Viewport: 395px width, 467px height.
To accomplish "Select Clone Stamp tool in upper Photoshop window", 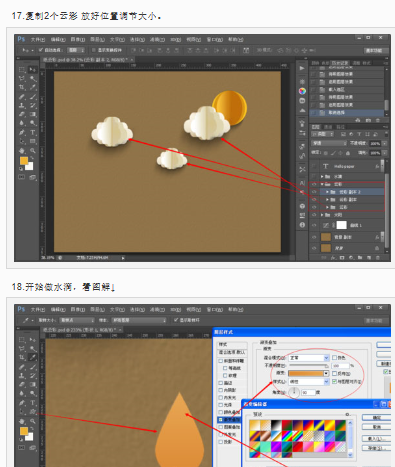I will tap(22, 106).
